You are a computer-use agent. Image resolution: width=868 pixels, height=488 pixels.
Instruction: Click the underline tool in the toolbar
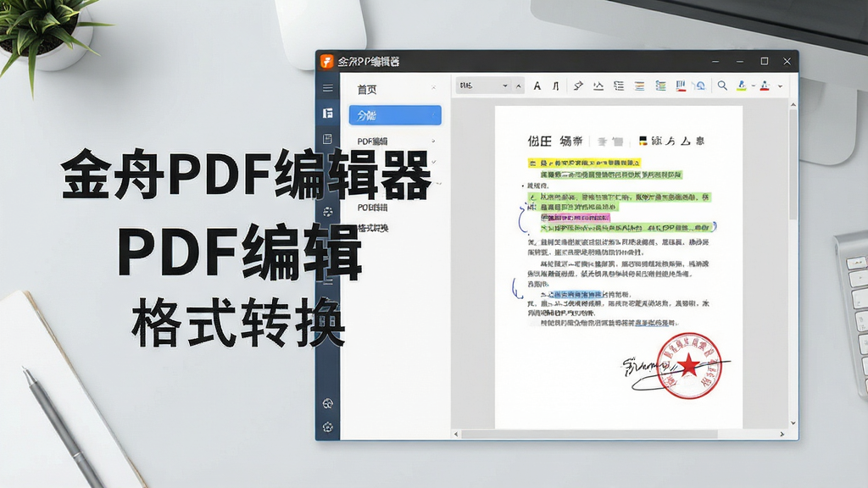[598, 86]
